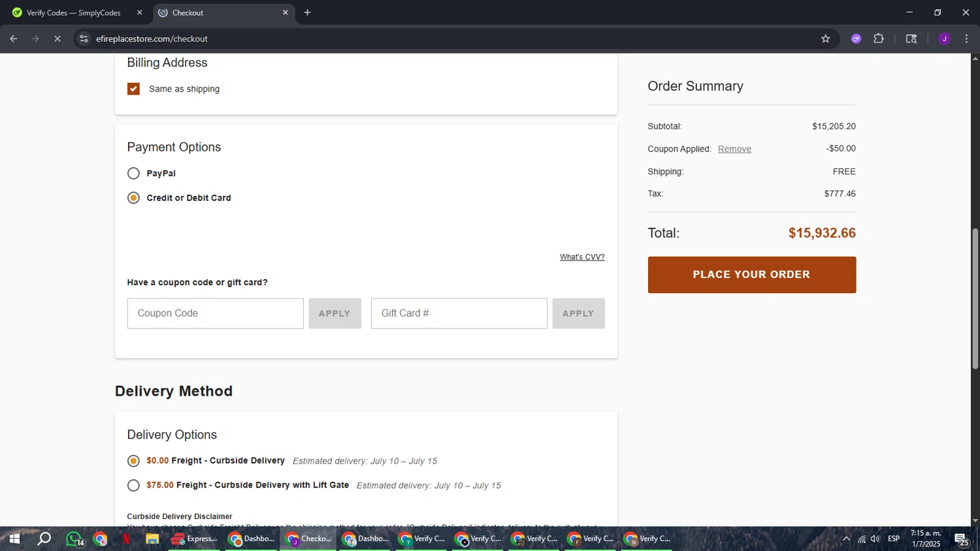Go back to the previous page

click(13, 39)
